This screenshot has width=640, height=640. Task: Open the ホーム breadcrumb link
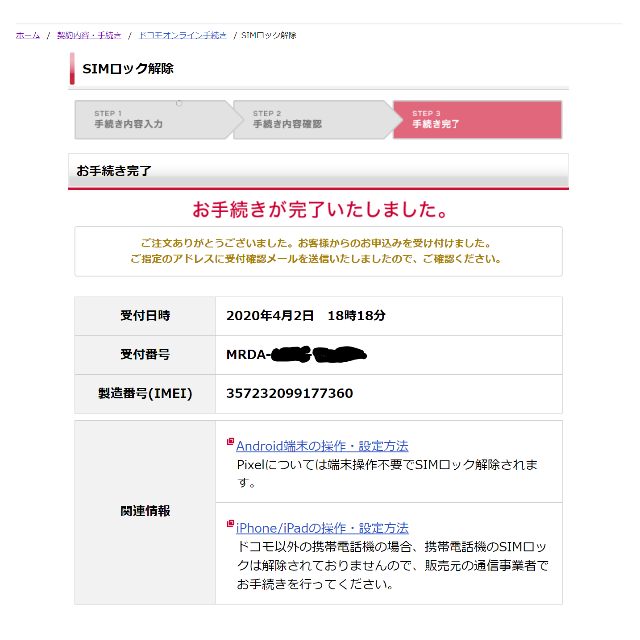28,36
